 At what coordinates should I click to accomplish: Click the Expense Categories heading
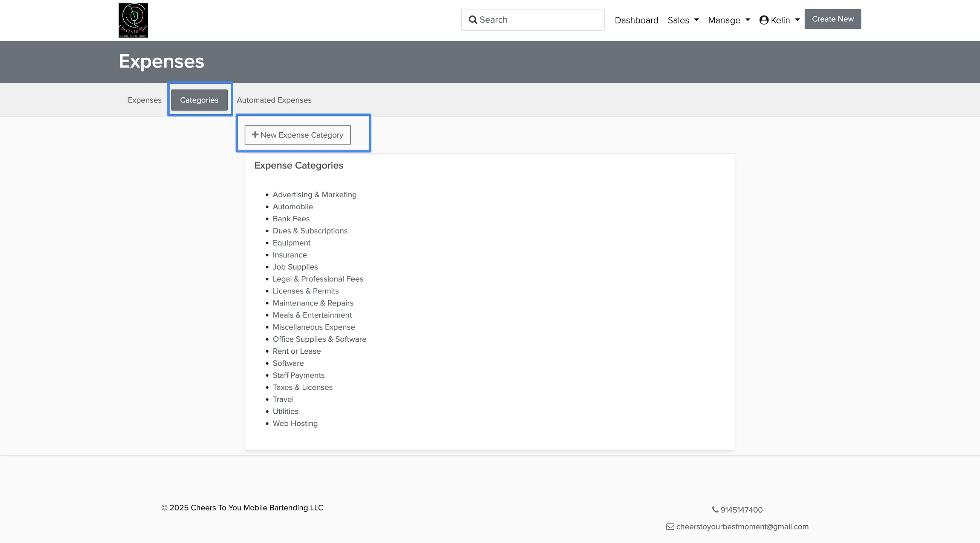tap(299, 166)
